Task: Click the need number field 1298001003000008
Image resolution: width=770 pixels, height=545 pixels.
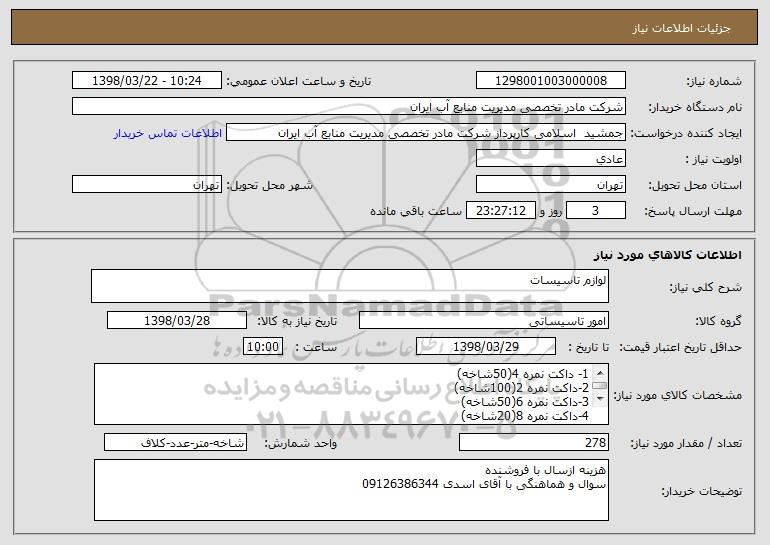Action: click(550, 81)
